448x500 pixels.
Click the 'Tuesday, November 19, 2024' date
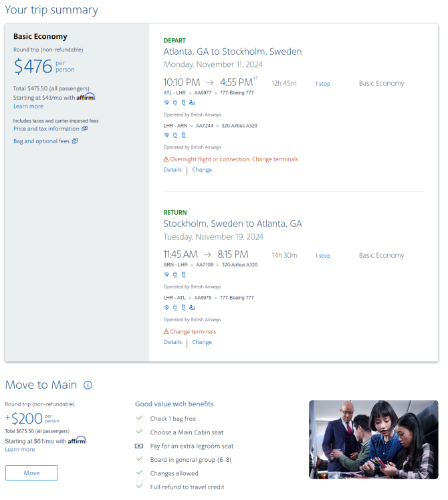[x=213, y=237]
